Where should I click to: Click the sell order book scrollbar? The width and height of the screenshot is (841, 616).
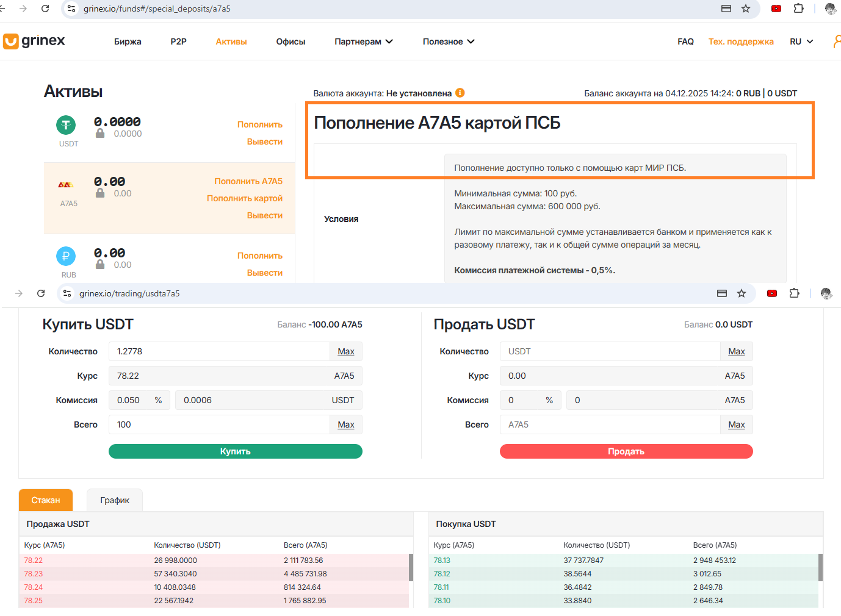(411, 567)
